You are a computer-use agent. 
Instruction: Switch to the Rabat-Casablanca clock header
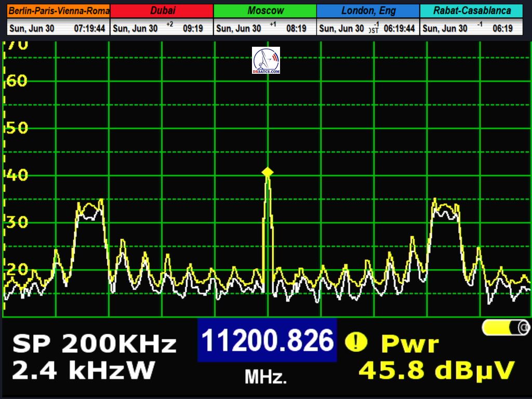tap(471, 10)
